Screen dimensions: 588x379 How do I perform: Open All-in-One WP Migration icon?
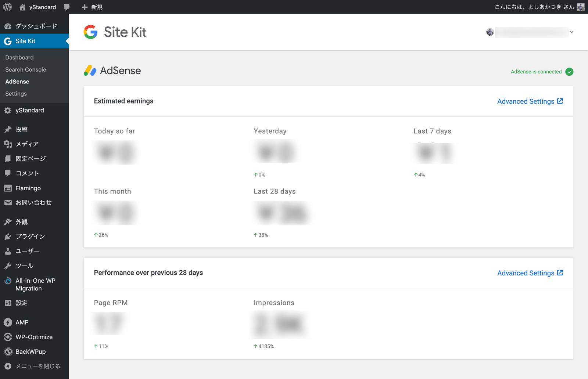(8, 281)
